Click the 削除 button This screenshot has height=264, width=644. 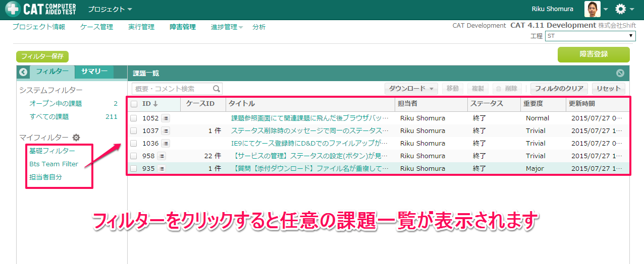click(507, 89)
